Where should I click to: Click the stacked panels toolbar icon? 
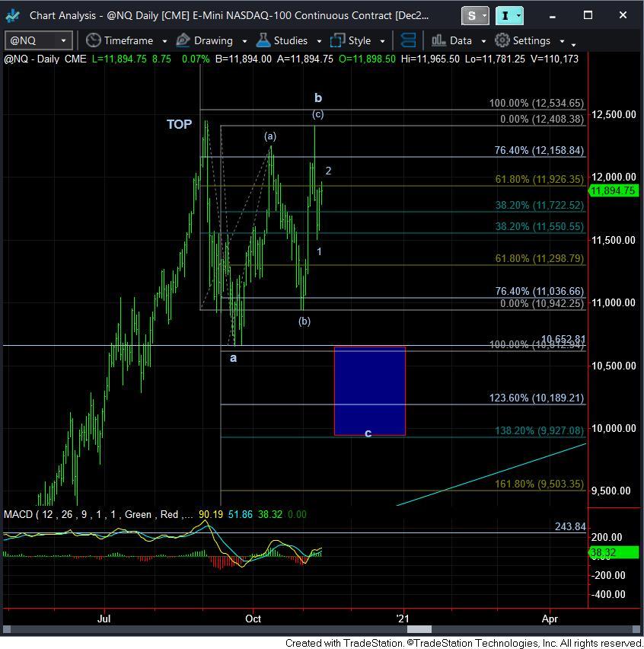tap(408, 40)
